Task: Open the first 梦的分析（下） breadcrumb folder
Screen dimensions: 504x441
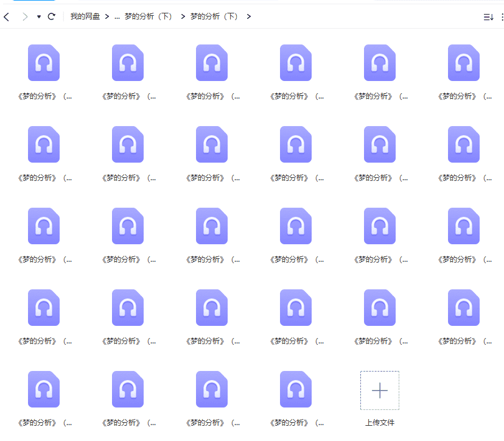Action: (149, 16)
